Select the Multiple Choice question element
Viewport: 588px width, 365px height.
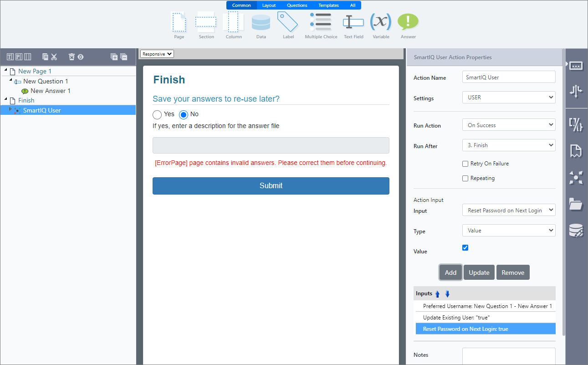coord(321,25)
